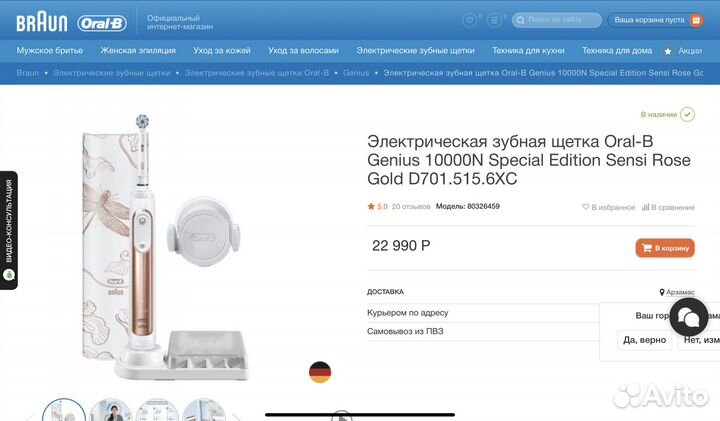The height and width of the screenshot is (421, 720).
Task: Click the Oral-B logo
Action: (102, 23)
